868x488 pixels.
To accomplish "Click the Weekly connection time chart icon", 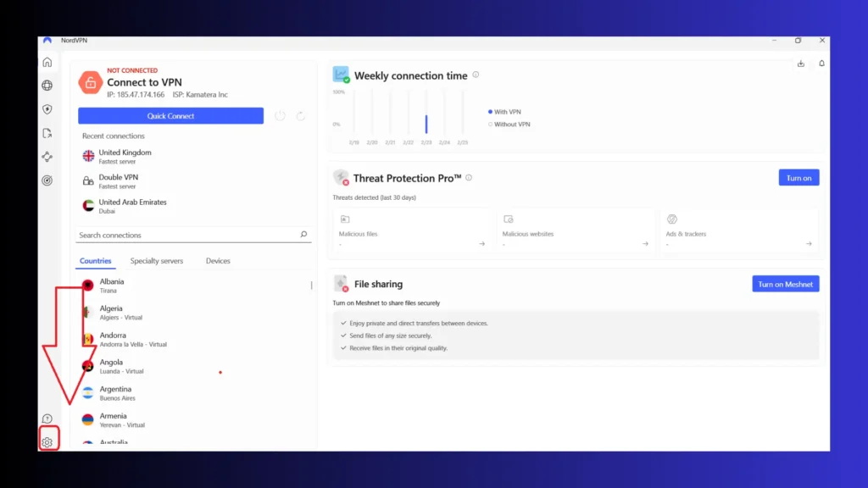I will point(341,75).
